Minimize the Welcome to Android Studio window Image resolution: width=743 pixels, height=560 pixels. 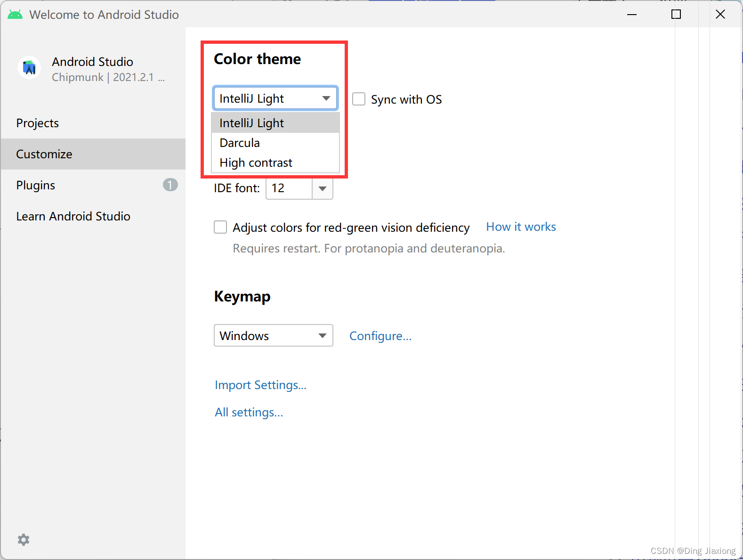coord(632,15)
